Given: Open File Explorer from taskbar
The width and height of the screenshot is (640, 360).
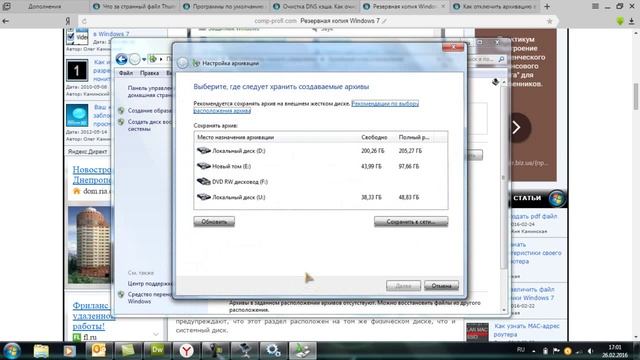Looking at the screenshot, I should tap(41, 351).
